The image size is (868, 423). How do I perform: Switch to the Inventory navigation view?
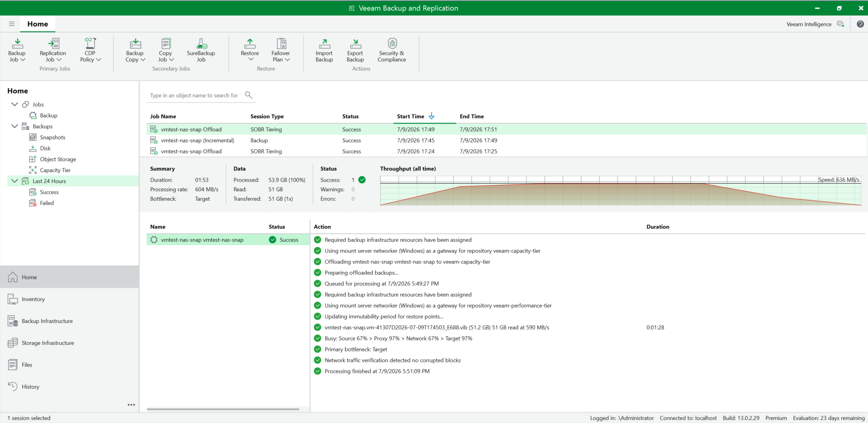point(69,299)
